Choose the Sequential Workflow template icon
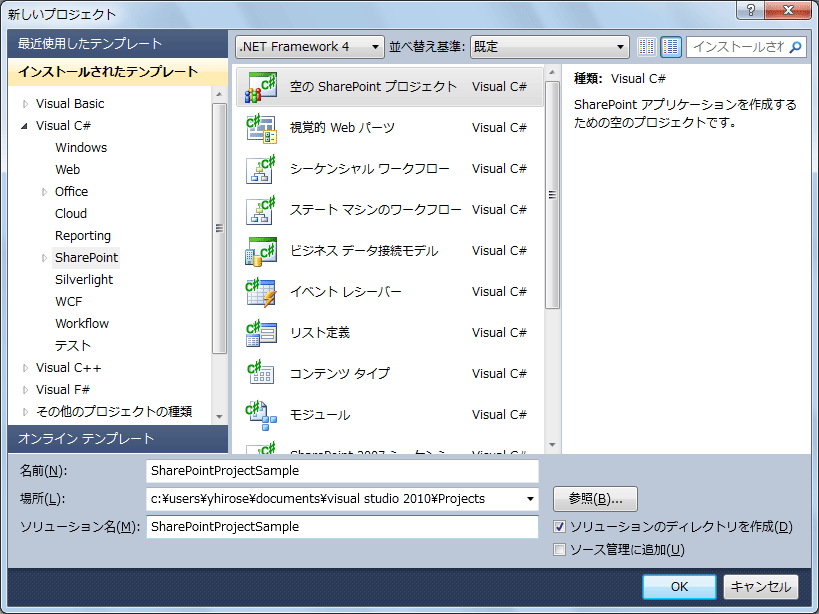 point(261,169)
